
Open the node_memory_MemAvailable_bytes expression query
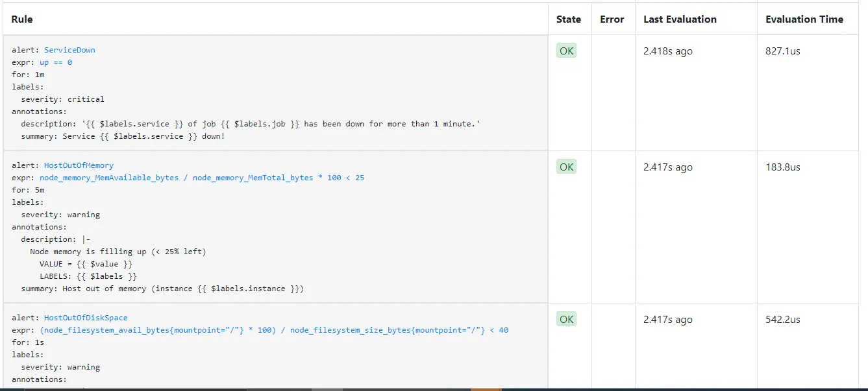point(201,178)
